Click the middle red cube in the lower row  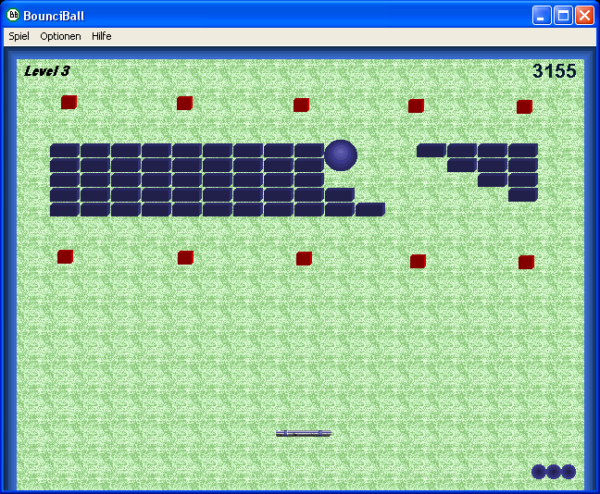304,259
